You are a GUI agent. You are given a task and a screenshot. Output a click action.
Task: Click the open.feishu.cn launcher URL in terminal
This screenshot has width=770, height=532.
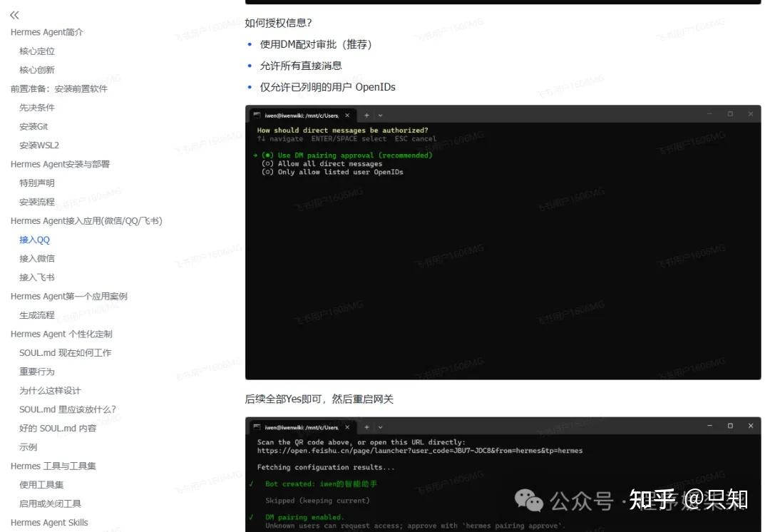click(420, 451)
